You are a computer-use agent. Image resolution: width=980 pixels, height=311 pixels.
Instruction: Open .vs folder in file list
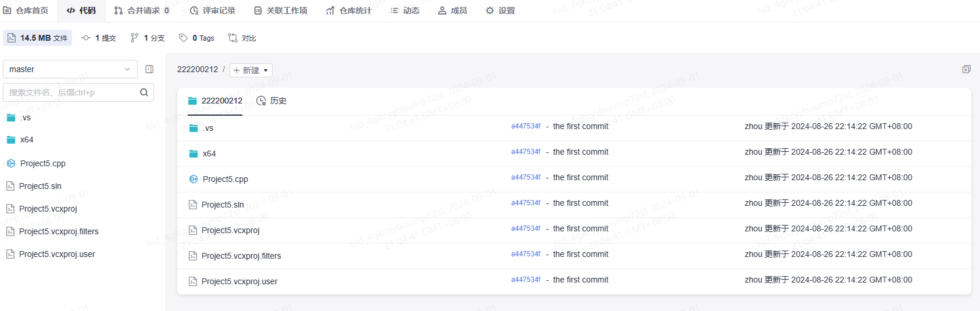[208, 128]
